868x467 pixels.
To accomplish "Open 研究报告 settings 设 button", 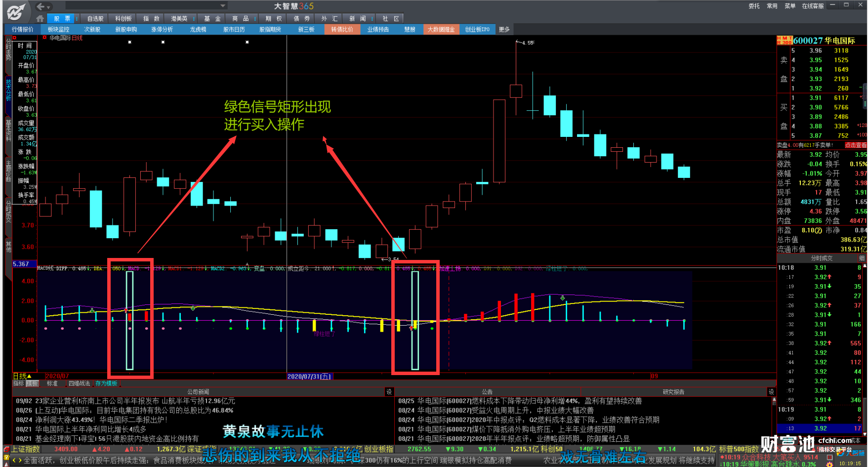I will click(x=771, y=391).
